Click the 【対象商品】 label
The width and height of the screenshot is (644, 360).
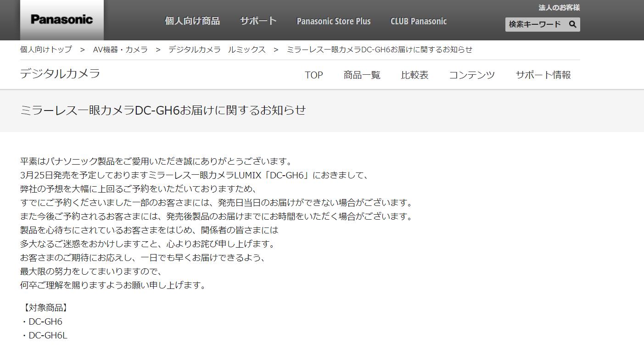pos(46,308)
